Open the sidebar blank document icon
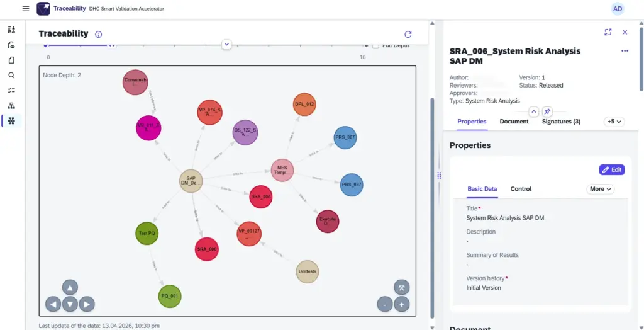The image size is (644, 330). pyautogui.click(x=11, y=60)
